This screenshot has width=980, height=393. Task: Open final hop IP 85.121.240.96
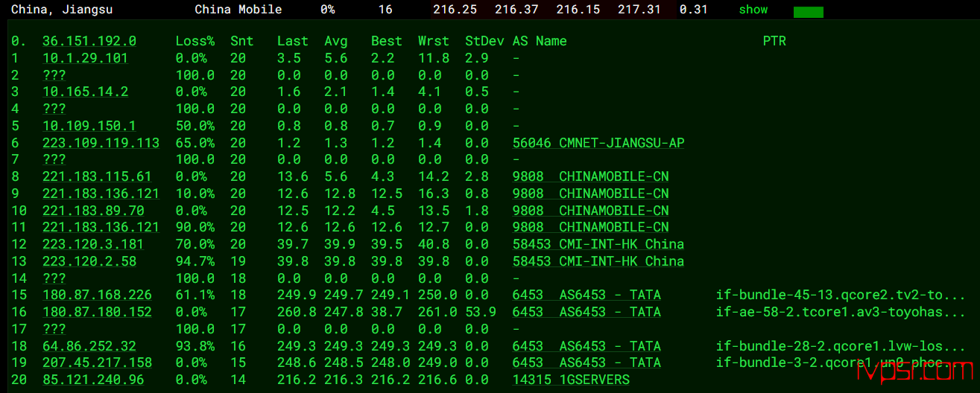pyautogui.click(x=93, y=380)
